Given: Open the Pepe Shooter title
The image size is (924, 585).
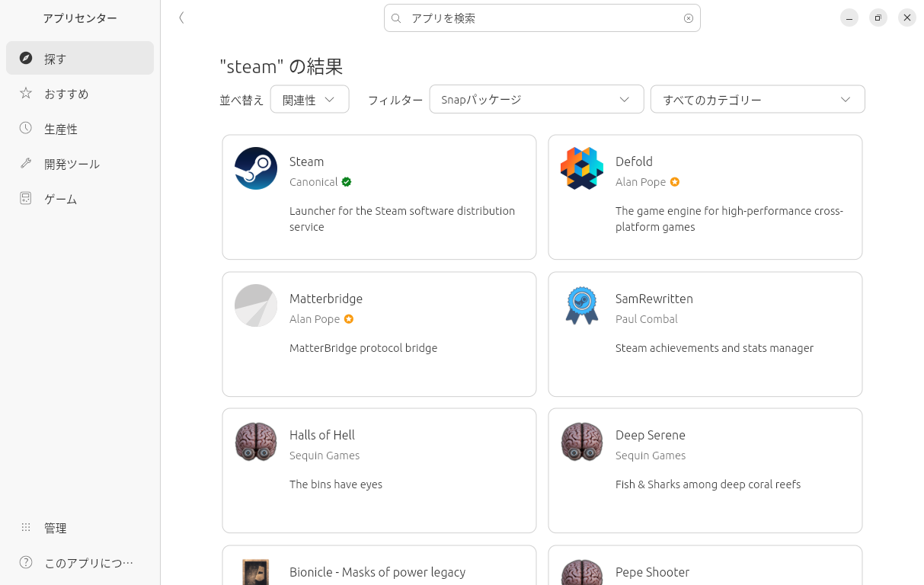Looking at the screenshot, I should point(653,572).
